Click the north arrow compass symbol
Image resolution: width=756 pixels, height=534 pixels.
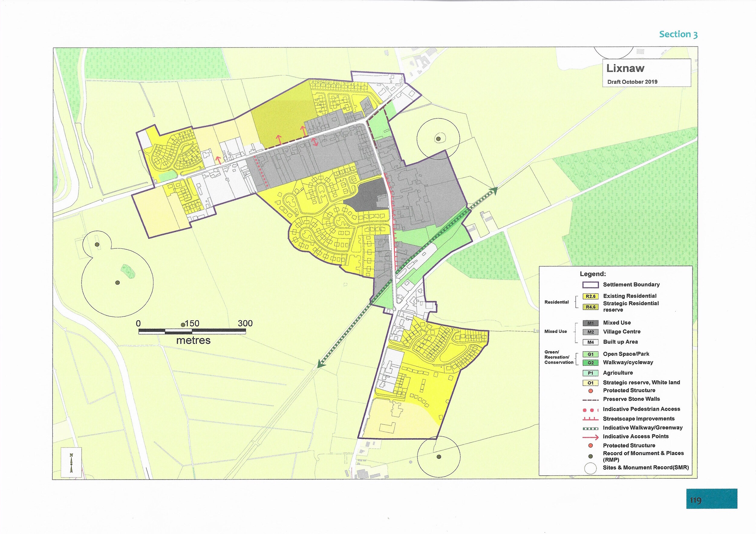(71, 463)
